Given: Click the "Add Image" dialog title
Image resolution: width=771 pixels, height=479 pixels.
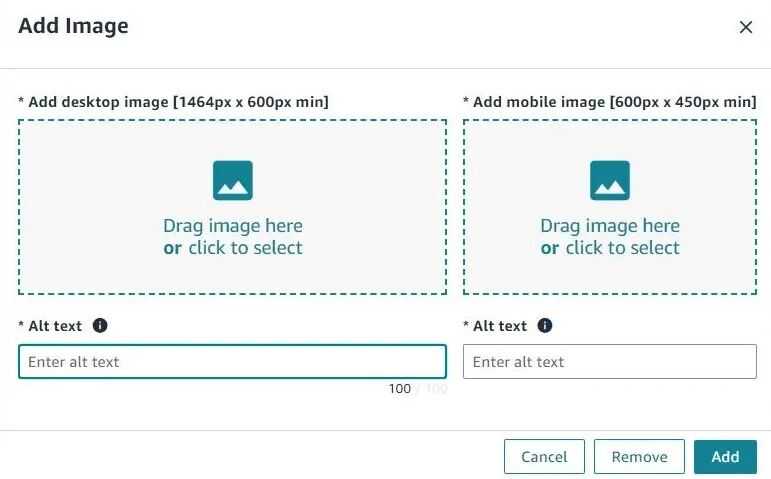Looking at the screenshot, I should [x=73, y=26].
